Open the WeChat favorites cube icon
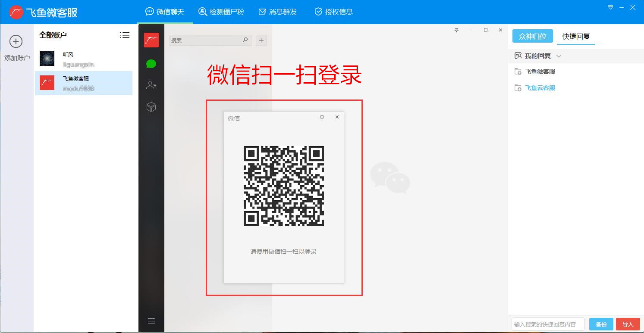Screen dimensions: 644x333 point(151,107)
